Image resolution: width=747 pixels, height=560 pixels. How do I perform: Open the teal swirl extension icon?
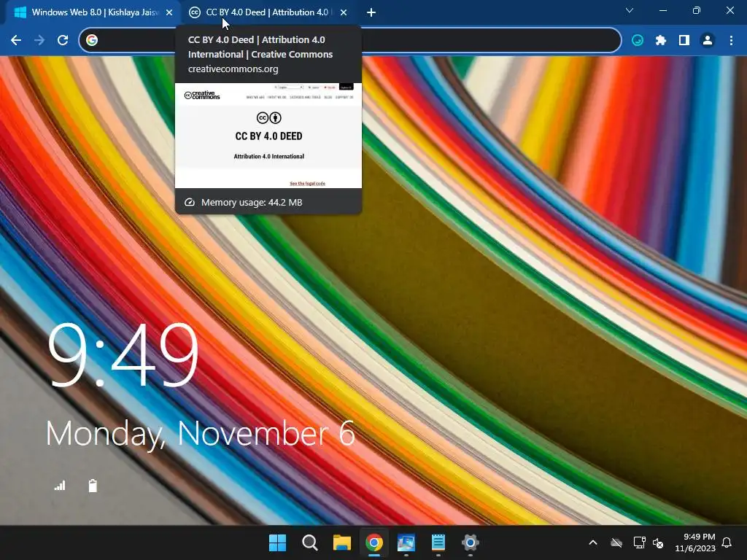(638, 41)
